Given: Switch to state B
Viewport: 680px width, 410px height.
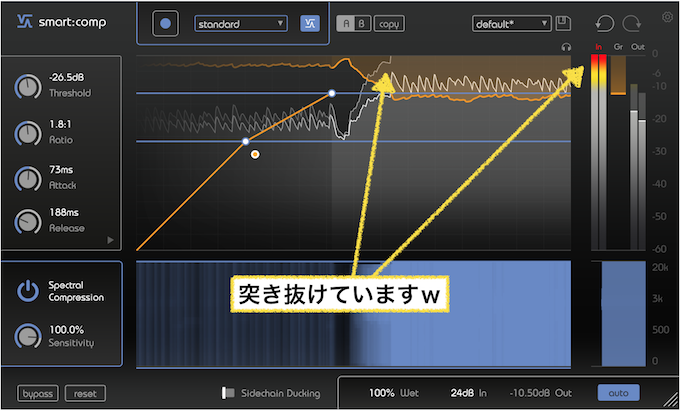Looking at the screenshot, I should pyautogui.click(x=362, y=24).
